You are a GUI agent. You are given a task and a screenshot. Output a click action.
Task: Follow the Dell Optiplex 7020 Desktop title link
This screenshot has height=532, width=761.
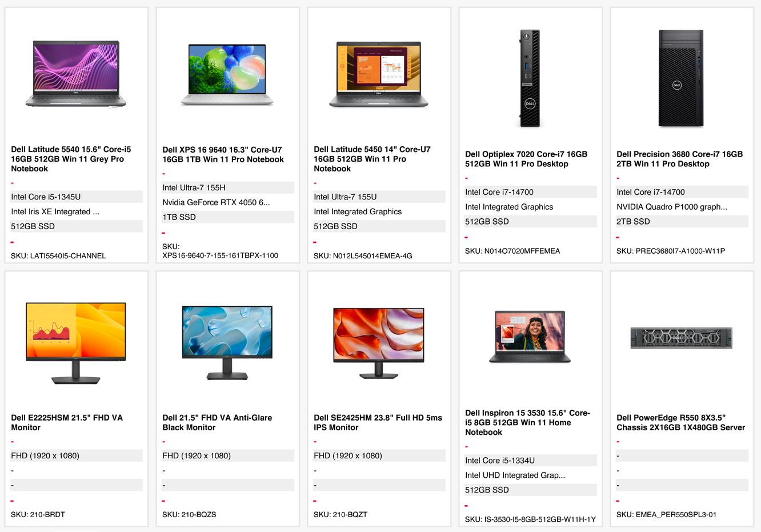click(526, 159)
